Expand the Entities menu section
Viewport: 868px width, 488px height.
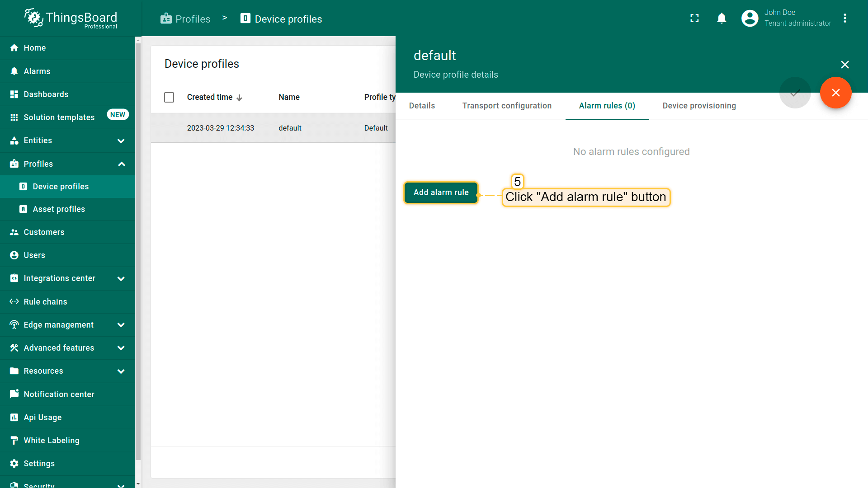click(121, 141)
